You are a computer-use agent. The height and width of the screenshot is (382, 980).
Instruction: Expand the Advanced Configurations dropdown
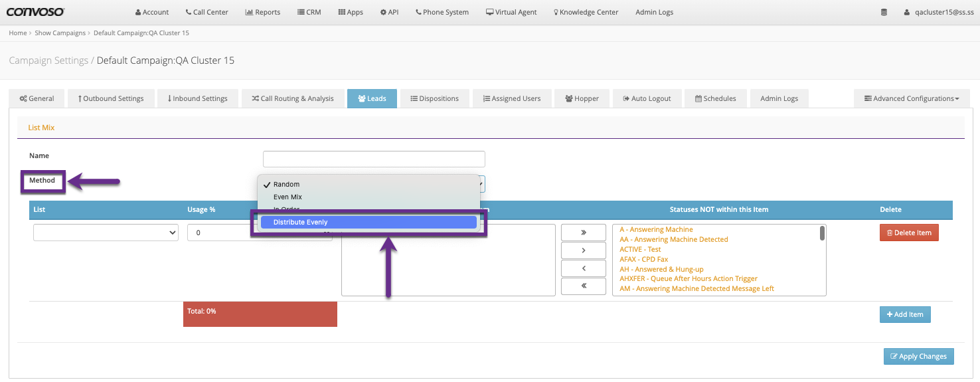tap(912, 98)
